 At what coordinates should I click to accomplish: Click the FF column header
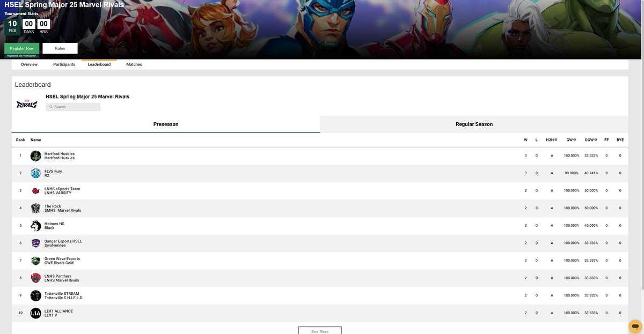[x=606, y=140]
